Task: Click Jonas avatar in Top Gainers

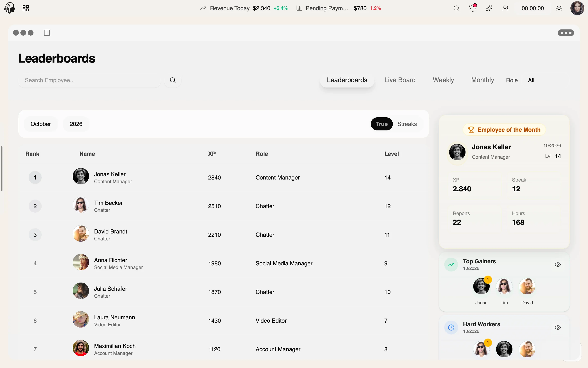Action: point(481,286)
